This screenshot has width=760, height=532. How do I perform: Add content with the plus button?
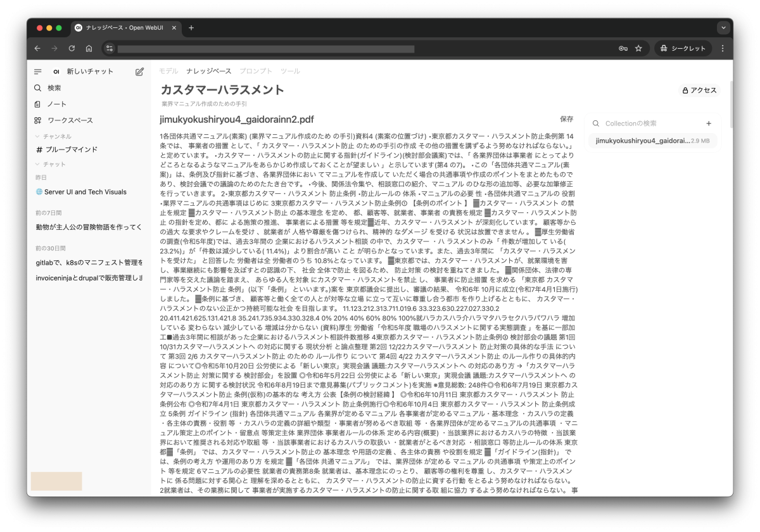coord(709,123)
